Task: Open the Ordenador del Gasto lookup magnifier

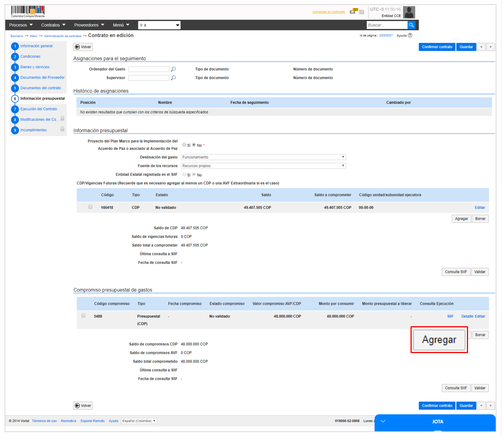Action: [173, 69]
